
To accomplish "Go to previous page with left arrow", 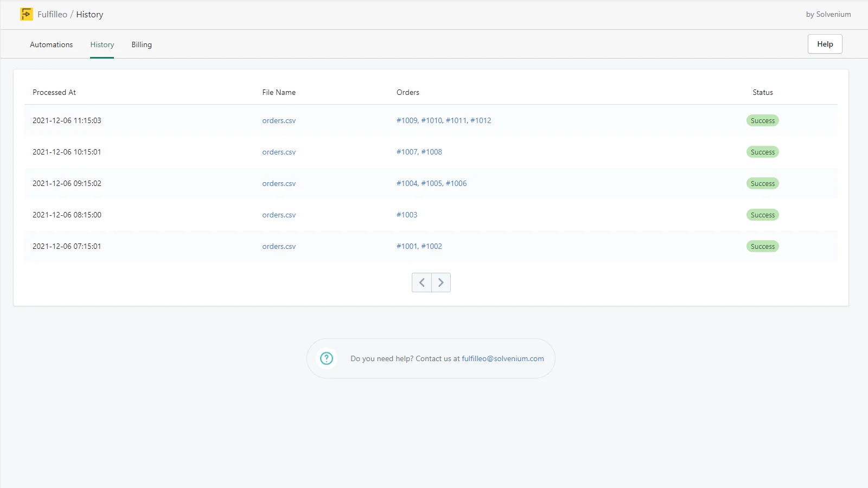I will [x=422, y=282].
